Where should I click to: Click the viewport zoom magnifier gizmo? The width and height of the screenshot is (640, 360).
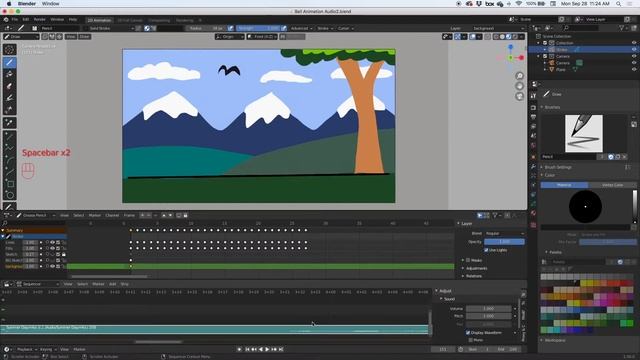click(x=519, y=76)
